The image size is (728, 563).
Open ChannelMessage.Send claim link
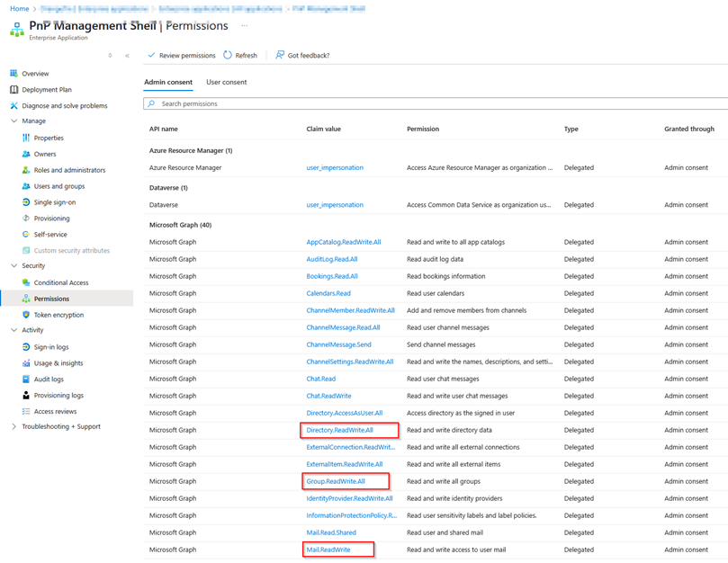[x=339, y=344]
